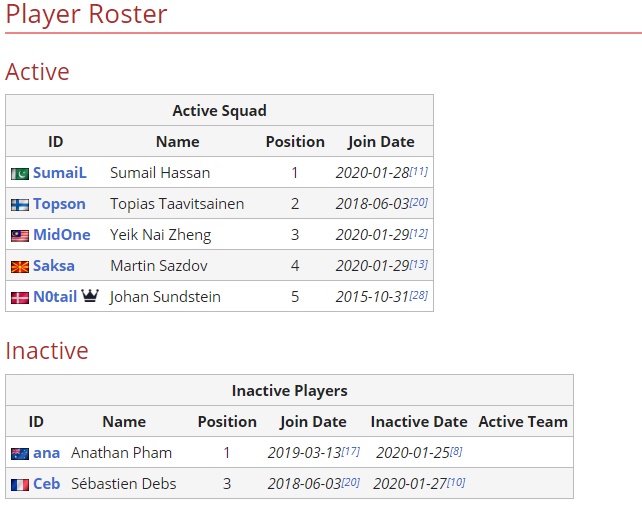Open Topson's player page link
Screen dimensions: 642x514
(59, 204)
